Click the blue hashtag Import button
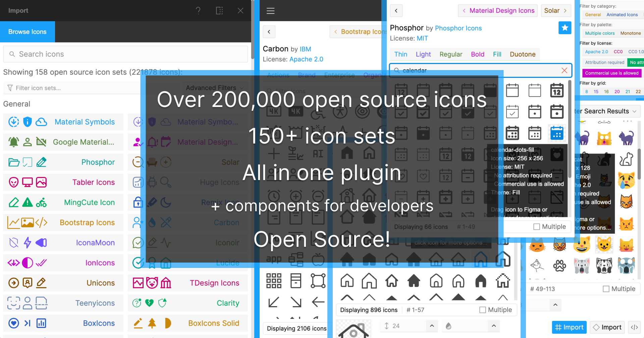 (569, 327)
